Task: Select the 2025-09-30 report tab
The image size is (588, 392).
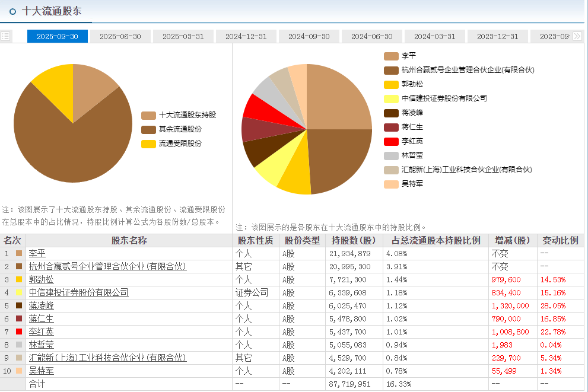Action: [x=58, y=36]
